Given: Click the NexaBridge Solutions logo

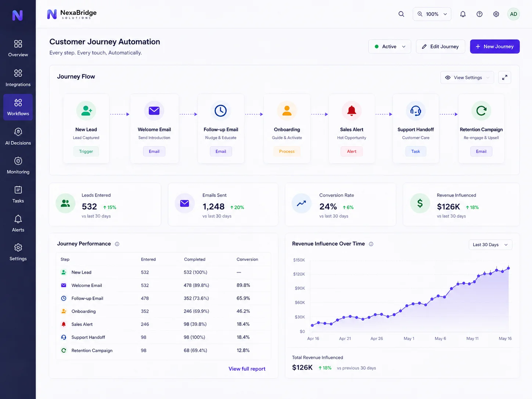Looking at the screenshot, I should (x=72, y=14).
